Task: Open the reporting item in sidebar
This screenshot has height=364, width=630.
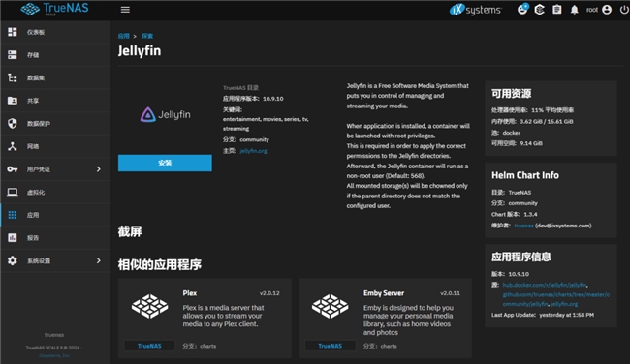Action: pyautogui.click(x=55, y=238)
